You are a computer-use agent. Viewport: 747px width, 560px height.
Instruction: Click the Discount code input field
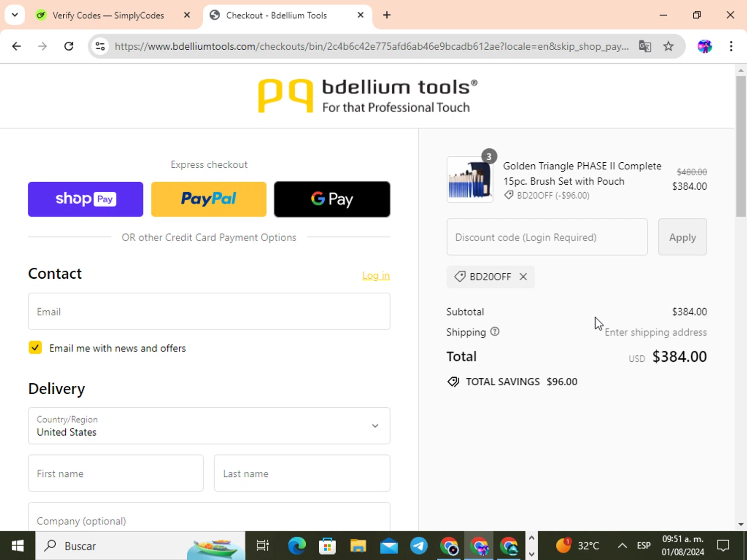547,237
